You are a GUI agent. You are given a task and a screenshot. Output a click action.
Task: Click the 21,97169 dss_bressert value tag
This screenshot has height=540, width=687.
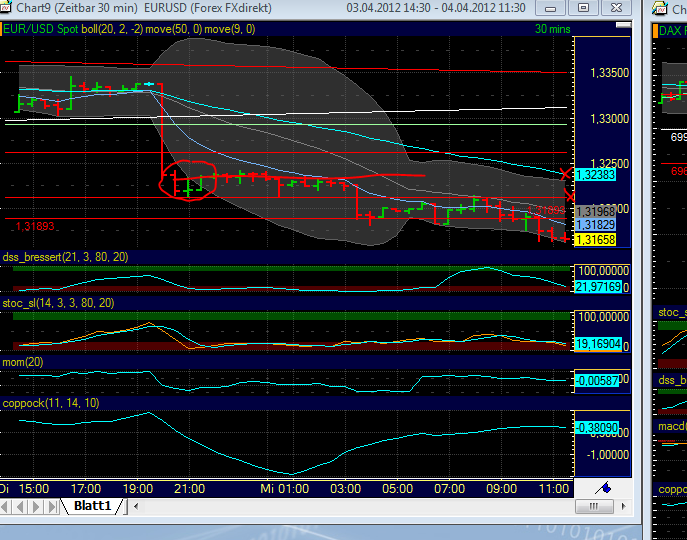click(x=598, y=287)
